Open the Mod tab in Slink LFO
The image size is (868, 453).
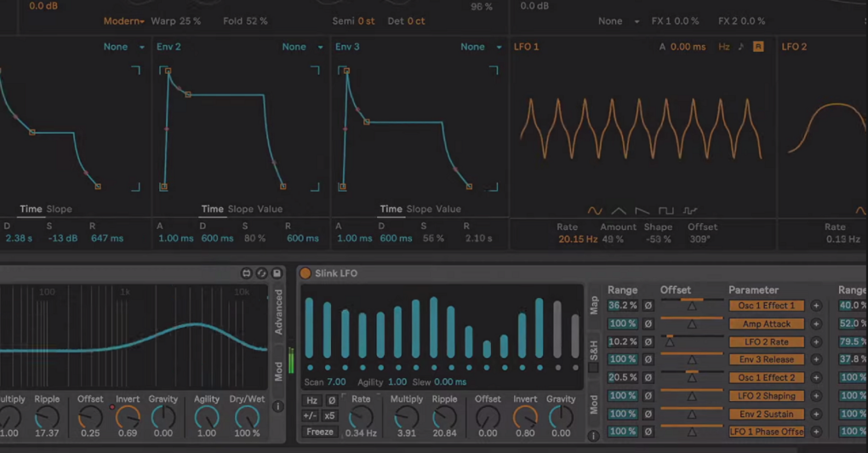point(593,404)
